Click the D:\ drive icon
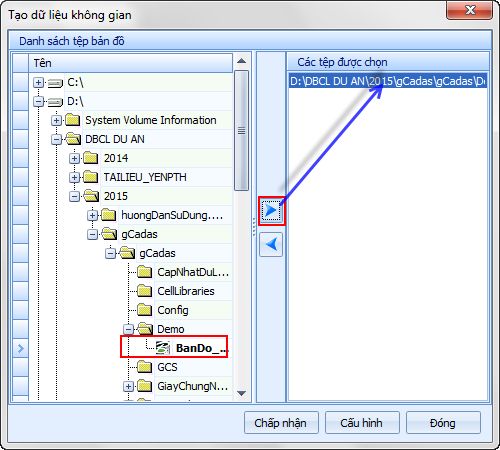The width and height of the screenshot is (500, 450). click(x=55, y=102)
